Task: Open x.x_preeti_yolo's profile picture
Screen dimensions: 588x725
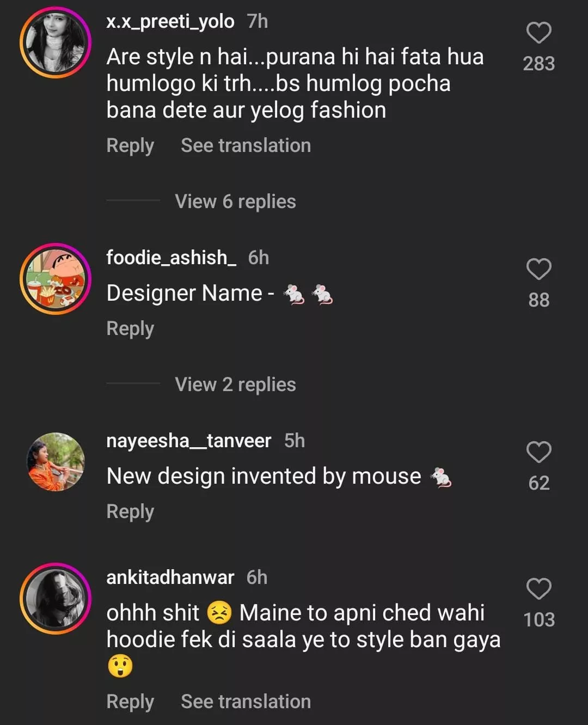Action: [56, 42]
